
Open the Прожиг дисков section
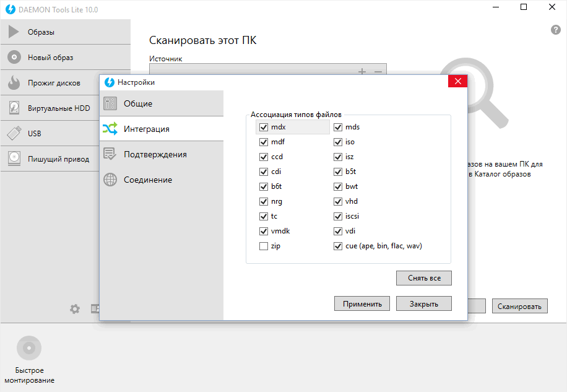(50, 82)
